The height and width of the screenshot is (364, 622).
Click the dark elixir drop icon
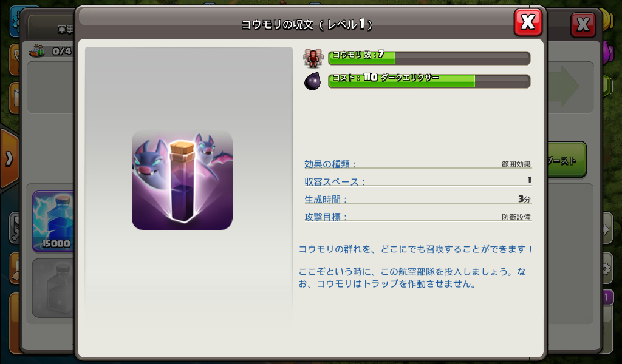(313, 81)
